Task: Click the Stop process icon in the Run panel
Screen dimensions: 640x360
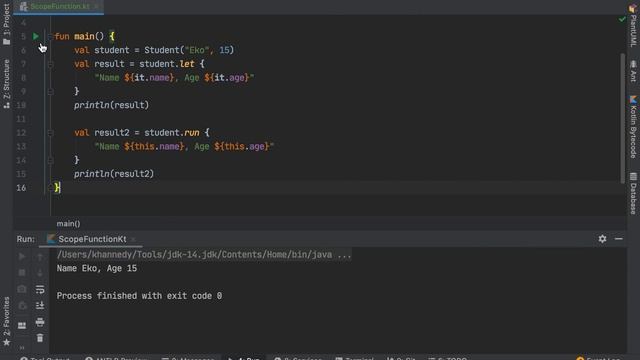Action: 22,273
